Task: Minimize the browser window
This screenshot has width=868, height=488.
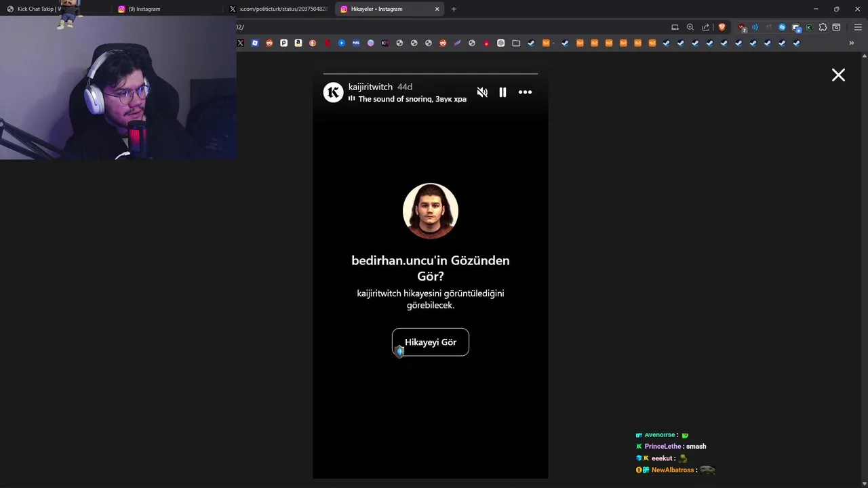Action: coord(816,9)
